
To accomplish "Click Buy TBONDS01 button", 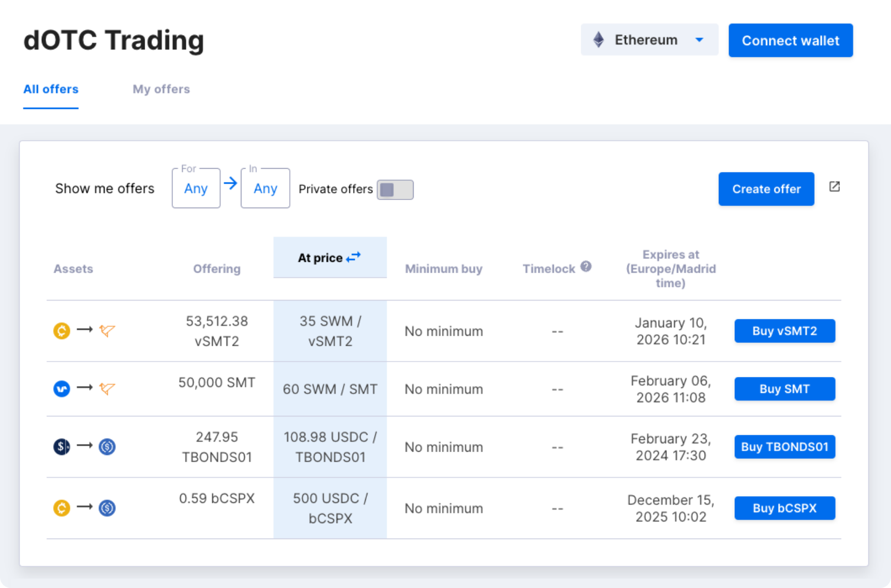I will coord(784,447).
